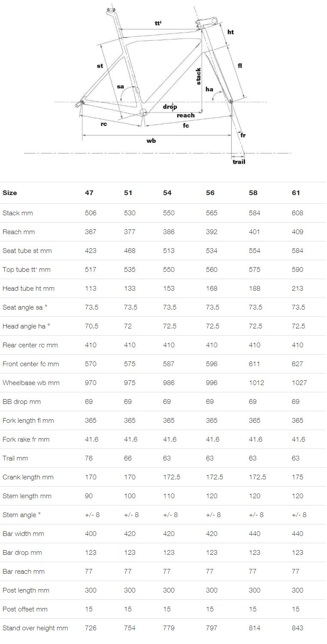The height and width of the screenshot is (644, 327).
Task: Click the 'Size' column header
Action: (x=10, y=193)
